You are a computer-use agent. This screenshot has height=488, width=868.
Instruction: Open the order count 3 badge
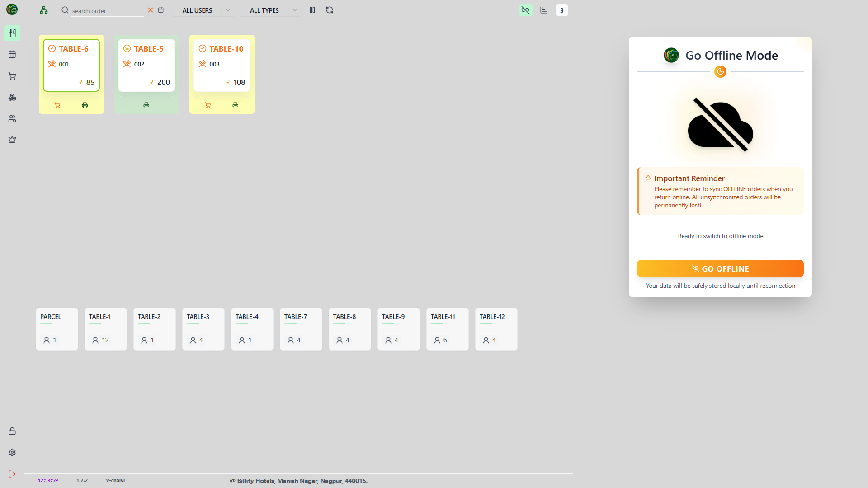561,10
